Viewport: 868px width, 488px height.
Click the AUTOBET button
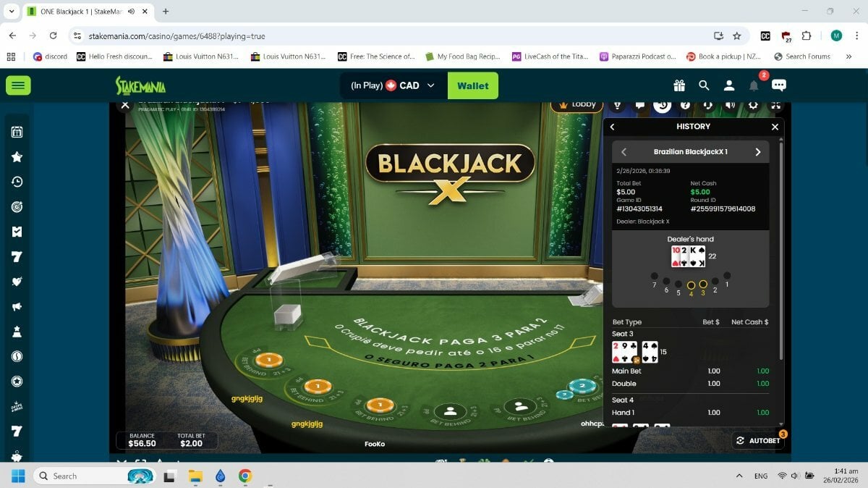click(758, 440)
